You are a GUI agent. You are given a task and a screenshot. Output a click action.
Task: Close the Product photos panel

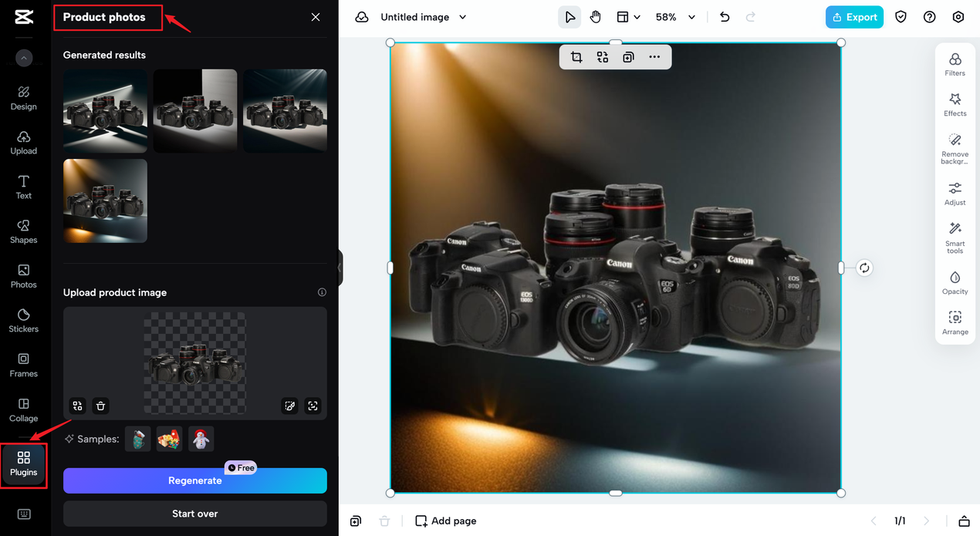(x=316, y=17)
